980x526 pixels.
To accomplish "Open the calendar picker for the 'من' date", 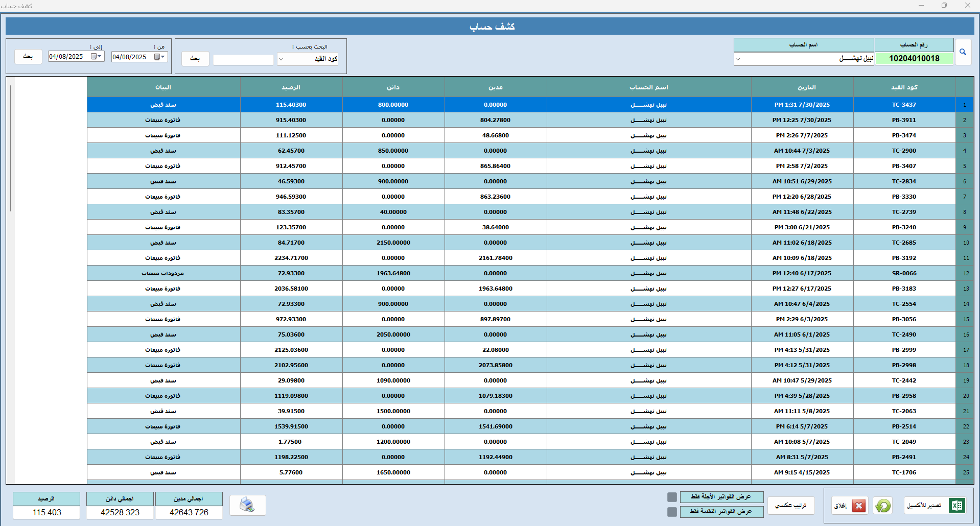I will click(x=157, y=57).
